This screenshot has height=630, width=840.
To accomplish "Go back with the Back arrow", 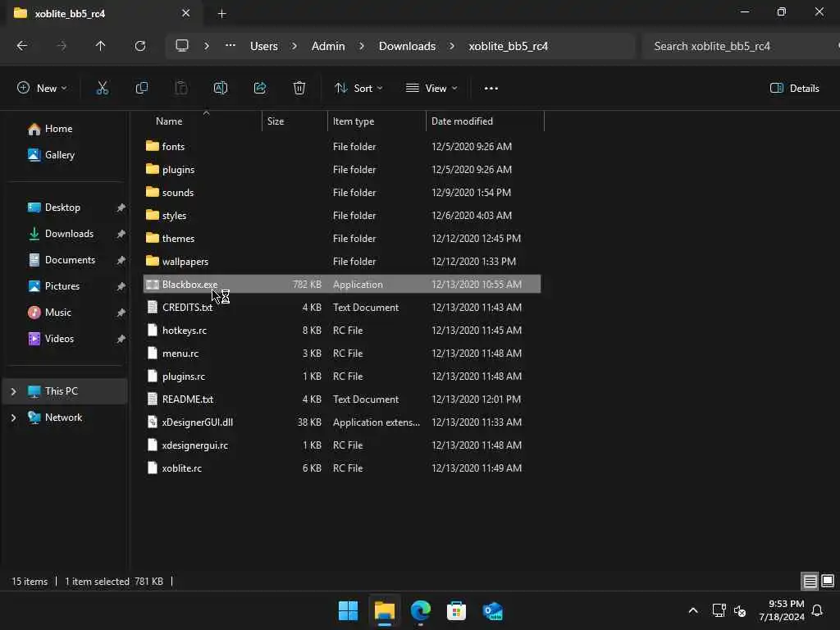I will [22, 46].
